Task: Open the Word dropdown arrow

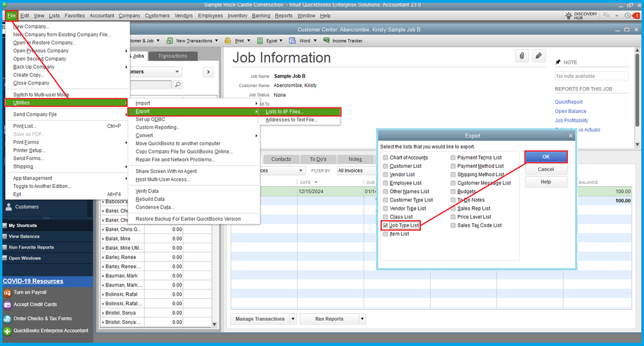Action: pos(315,41)
